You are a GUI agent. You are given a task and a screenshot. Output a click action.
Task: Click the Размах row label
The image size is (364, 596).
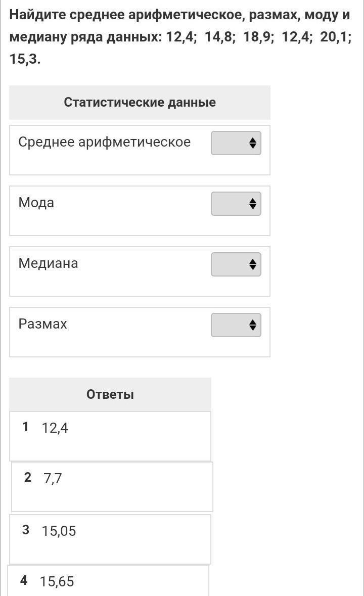42,324
